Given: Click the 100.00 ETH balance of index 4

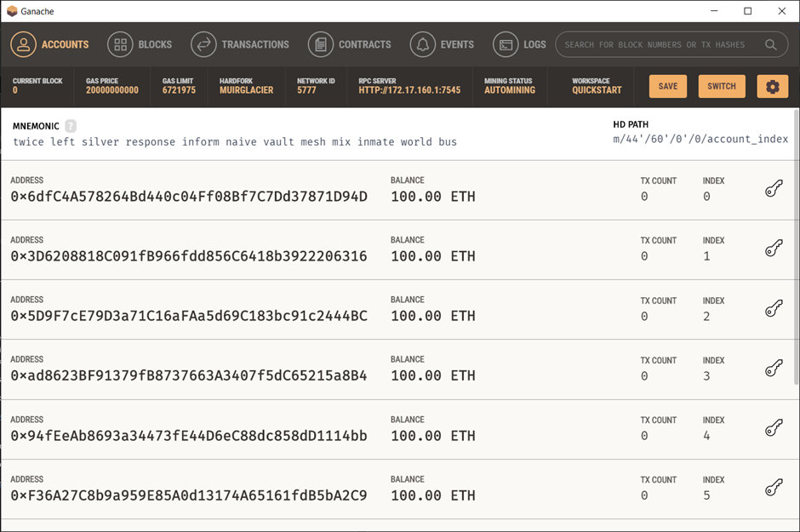Looking at the screenshot, I should tap(432, 436).
